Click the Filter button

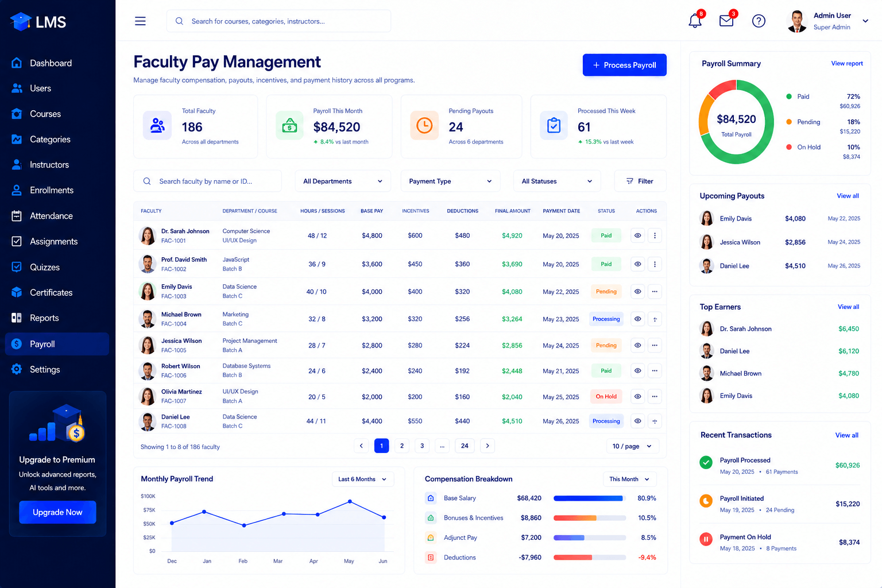(x=640, y=181)
